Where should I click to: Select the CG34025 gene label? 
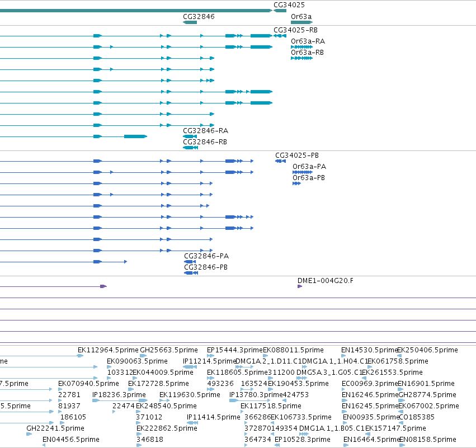point(289,5)
